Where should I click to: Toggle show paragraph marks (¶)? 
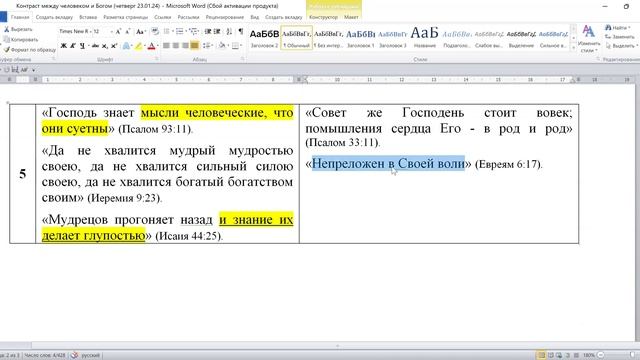point(240,31)
